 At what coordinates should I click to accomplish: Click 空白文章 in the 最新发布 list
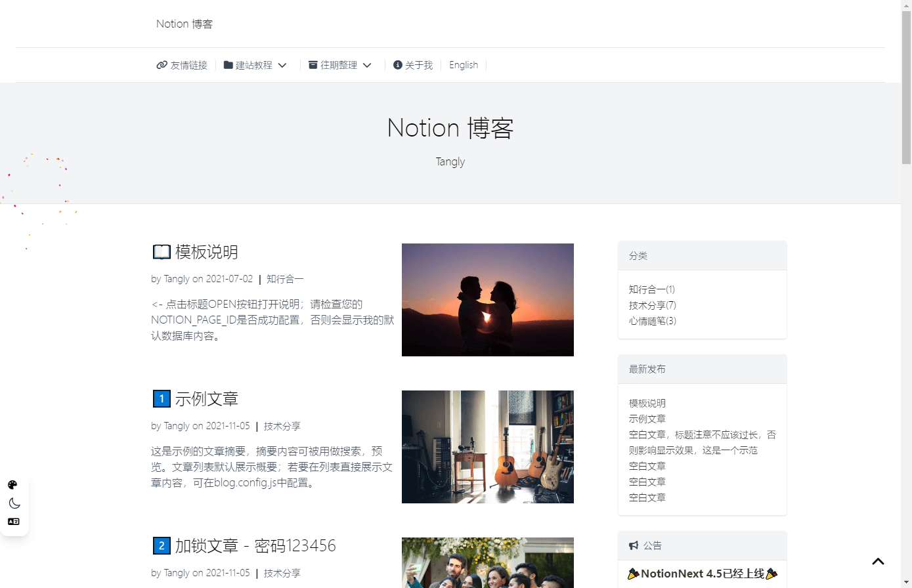point(646,465)
